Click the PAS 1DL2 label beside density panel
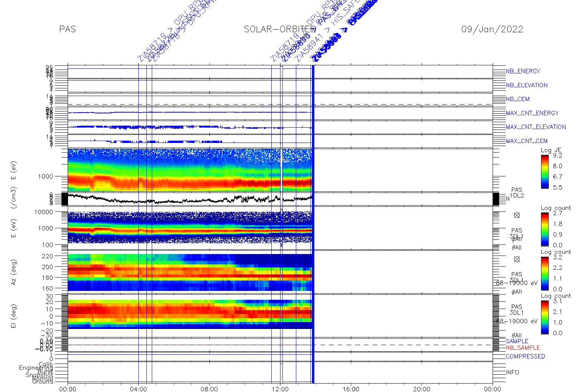This screenshot has width=581, height=392. coord(517,193)
